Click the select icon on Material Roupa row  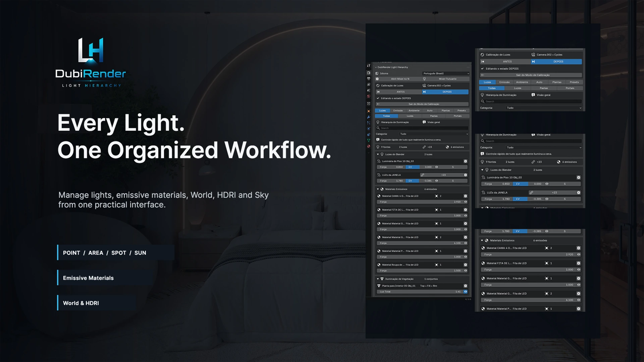(x=436, y=265)
